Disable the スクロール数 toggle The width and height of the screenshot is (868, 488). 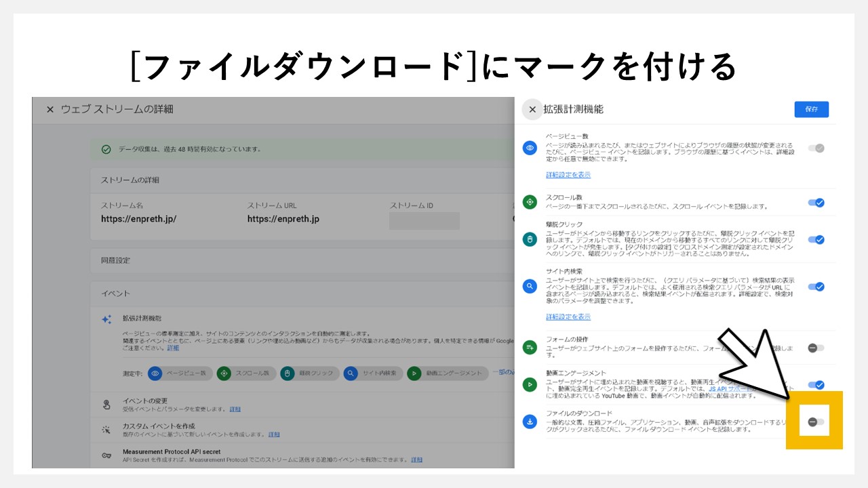(816, 203)
